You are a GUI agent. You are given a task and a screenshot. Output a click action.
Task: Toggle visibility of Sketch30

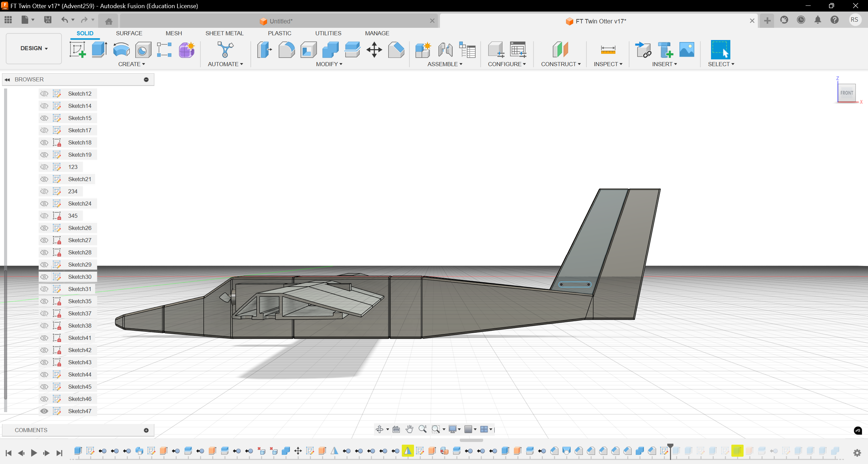[44, 277]
